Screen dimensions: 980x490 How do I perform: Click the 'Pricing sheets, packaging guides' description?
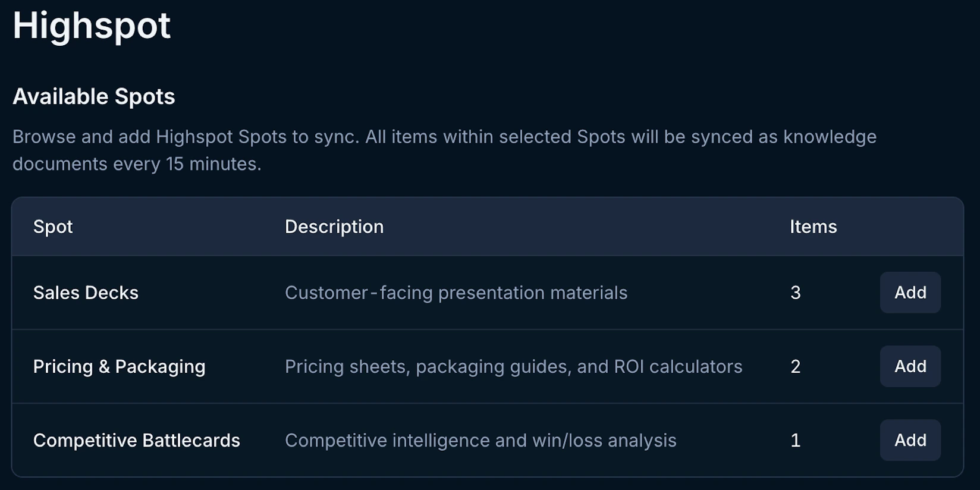(513, 366)
